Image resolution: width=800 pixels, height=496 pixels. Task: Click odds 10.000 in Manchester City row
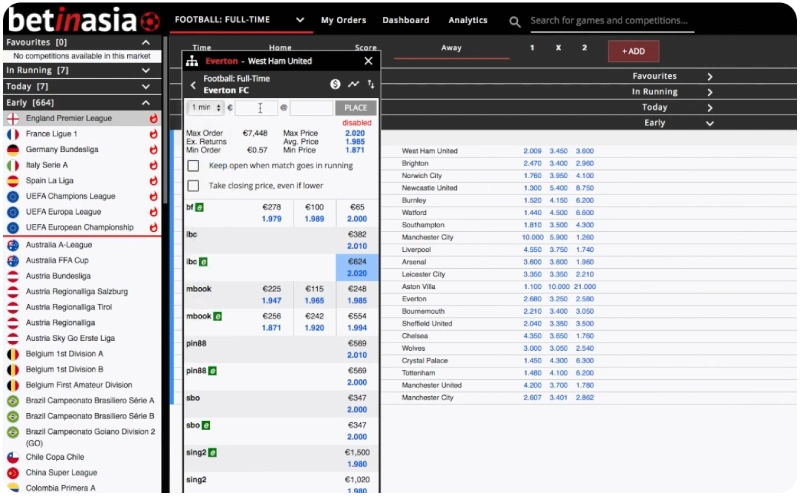pyautogui.click(x=532, y=237)
